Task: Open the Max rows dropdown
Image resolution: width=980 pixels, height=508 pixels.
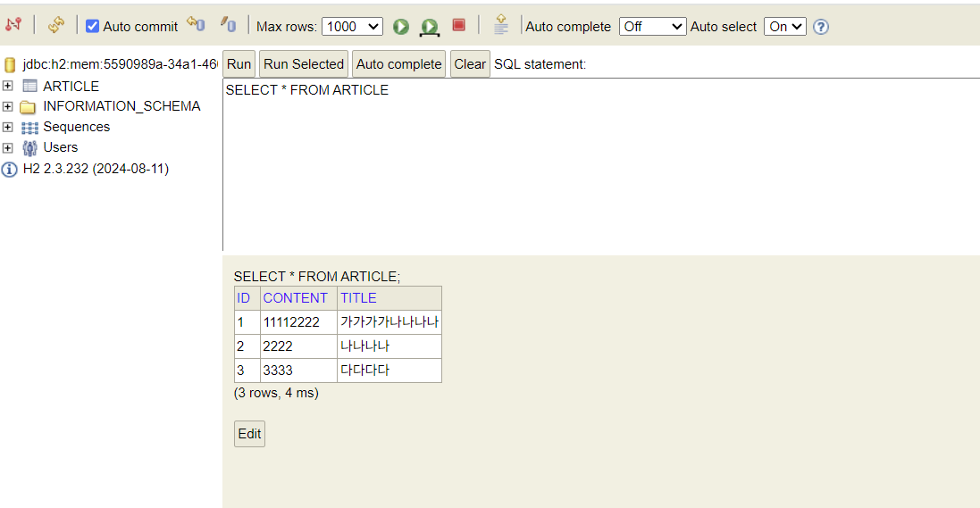Action: coord(353,26)
